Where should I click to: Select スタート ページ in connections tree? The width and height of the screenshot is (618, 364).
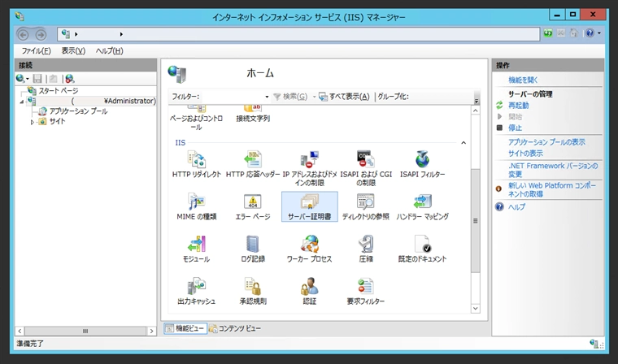click(59, 91)
